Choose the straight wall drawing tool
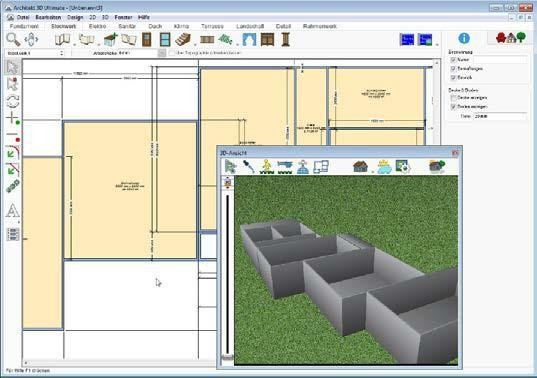 click(x=63, y=39)
